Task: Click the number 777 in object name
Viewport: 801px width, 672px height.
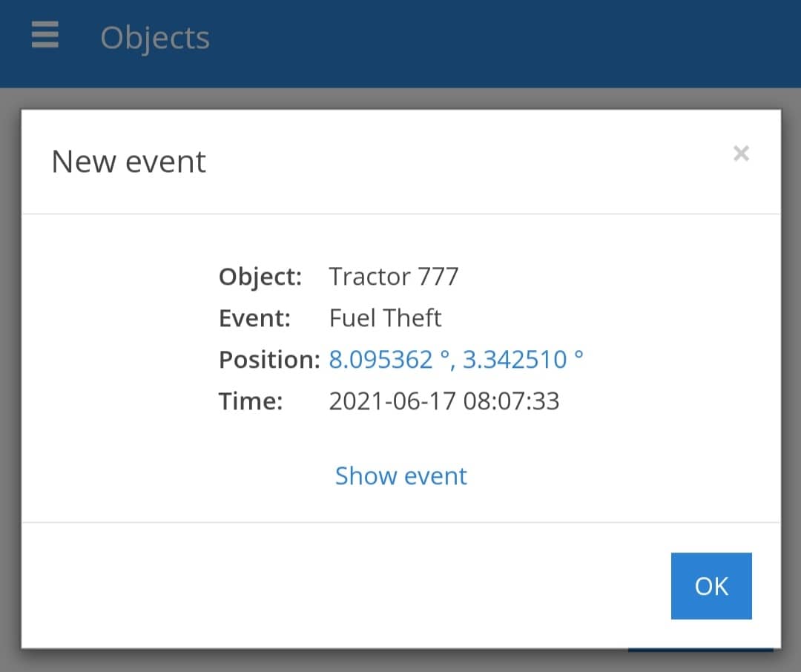Action: click(x=438, y=277)
